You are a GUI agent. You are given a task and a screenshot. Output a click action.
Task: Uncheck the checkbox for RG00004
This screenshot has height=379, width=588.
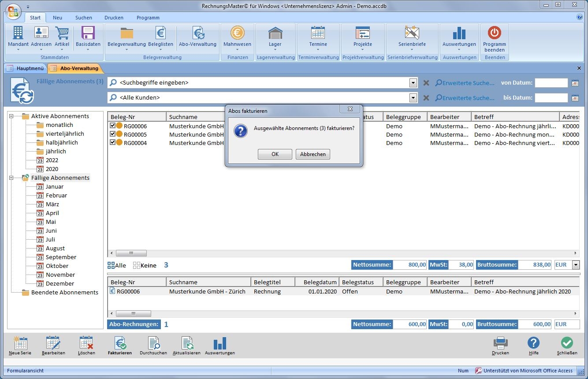click(112, 143)
